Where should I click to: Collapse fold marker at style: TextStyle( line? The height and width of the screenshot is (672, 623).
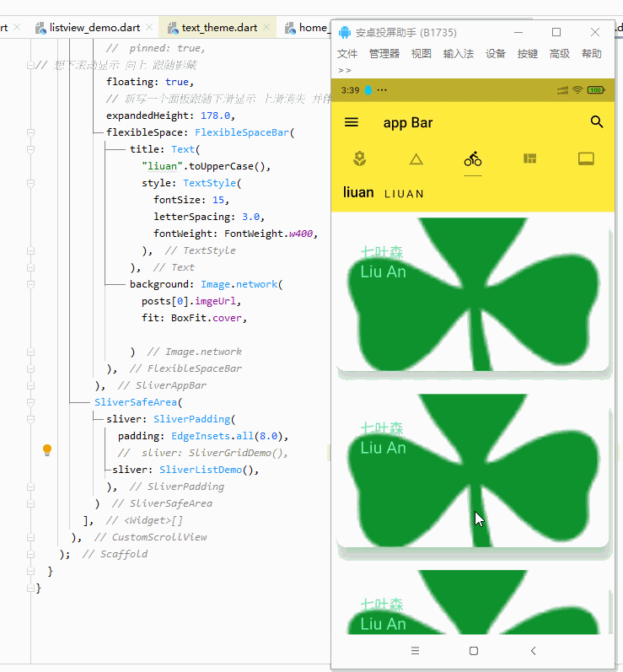[30, 184]
